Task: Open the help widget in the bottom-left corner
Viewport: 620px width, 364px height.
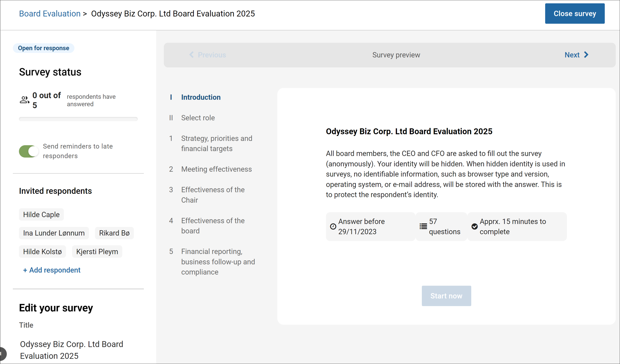Action: click(x=3, y=354)
